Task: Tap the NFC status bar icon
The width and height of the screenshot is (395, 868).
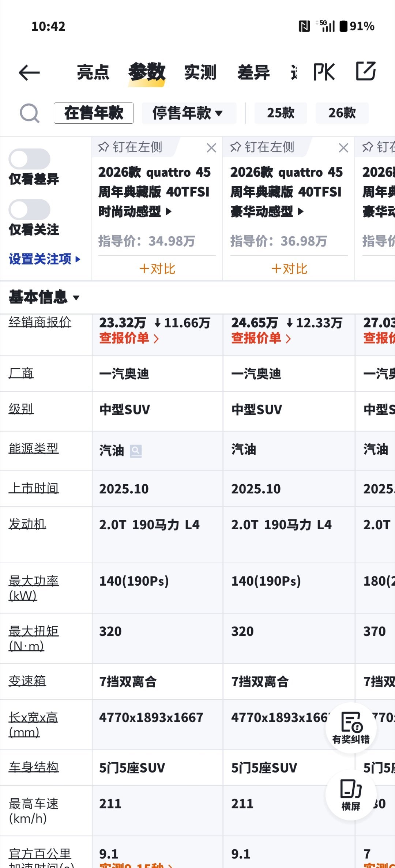Action: click(304, 26)
